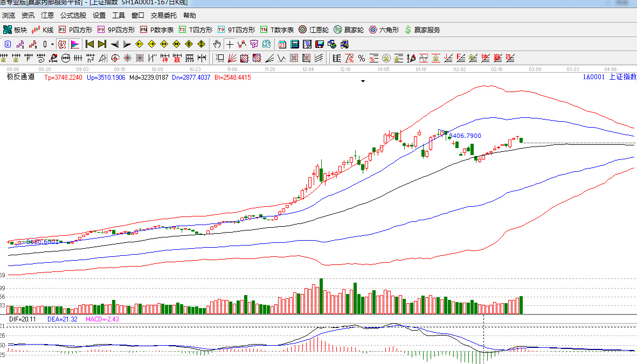This screenshot has width=637, height=364.
Task: Toggle the flag marker button
Action: click(x=74, y=44)
